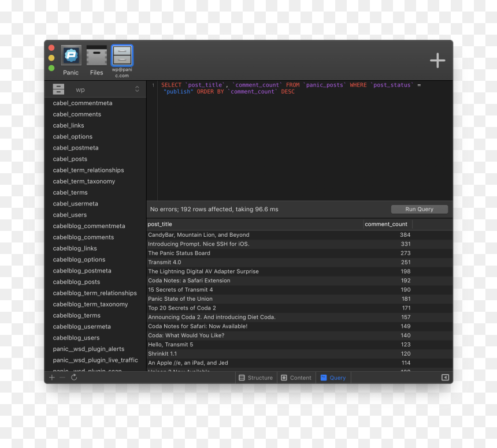Screen dimensions: 497x448
Task: Toggle the sidebar panel icon at bottom right
Action: 445,377
